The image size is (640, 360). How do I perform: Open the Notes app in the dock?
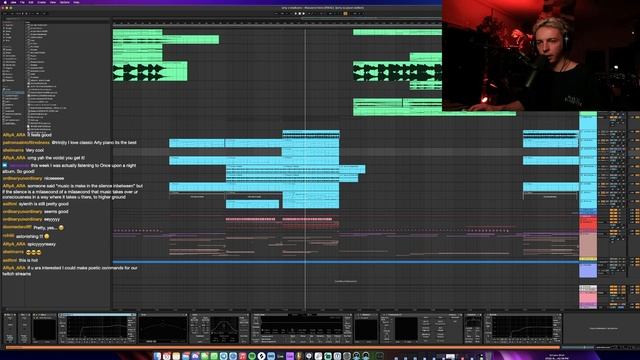(176, 356)
